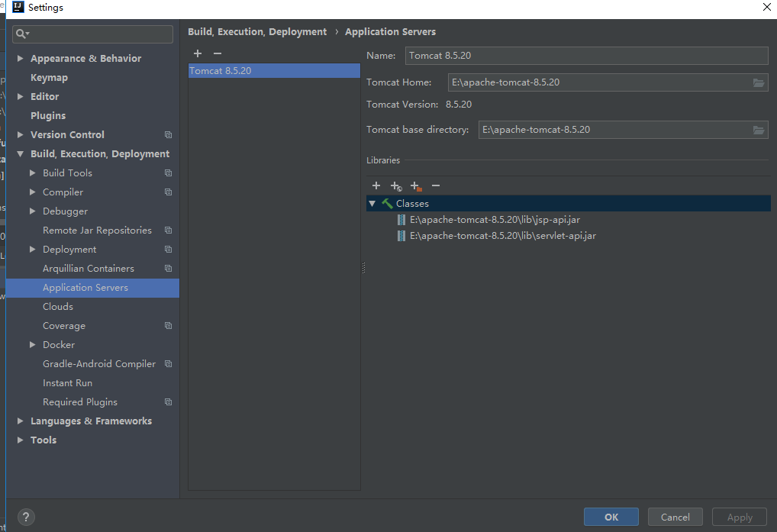Apply the current settings

tap(738, 517)
